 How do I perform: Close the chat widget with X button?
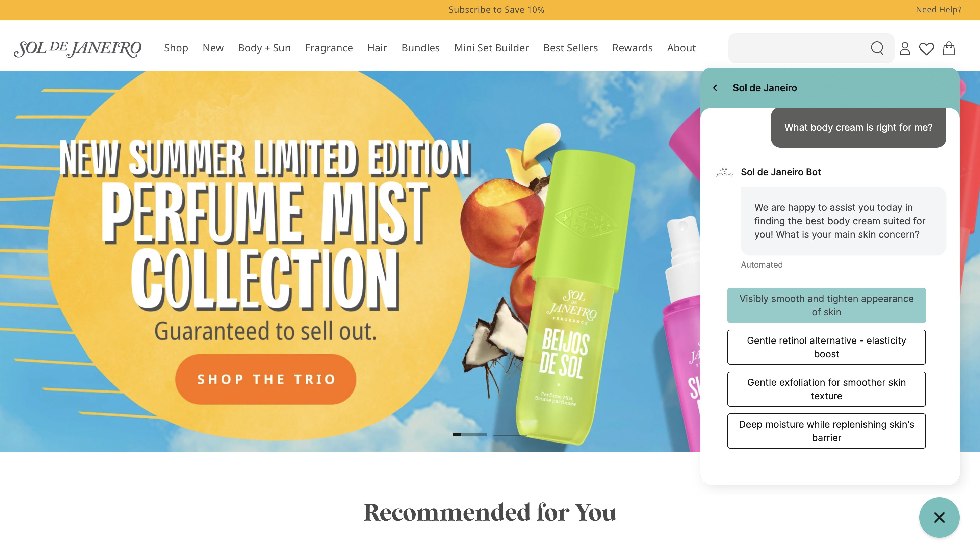coord(939,517)
